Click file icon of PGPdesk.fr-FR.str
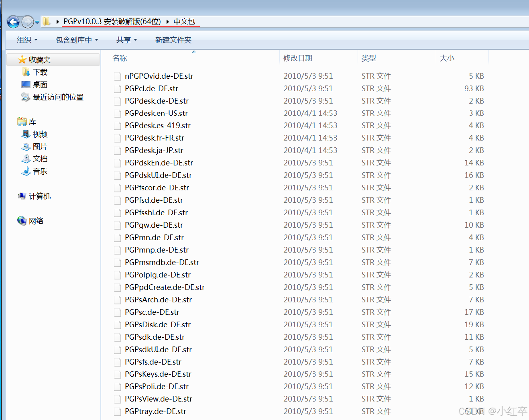The width and height of the screenshot is (529, 420). pyautogui.click(x=117, y=139)
